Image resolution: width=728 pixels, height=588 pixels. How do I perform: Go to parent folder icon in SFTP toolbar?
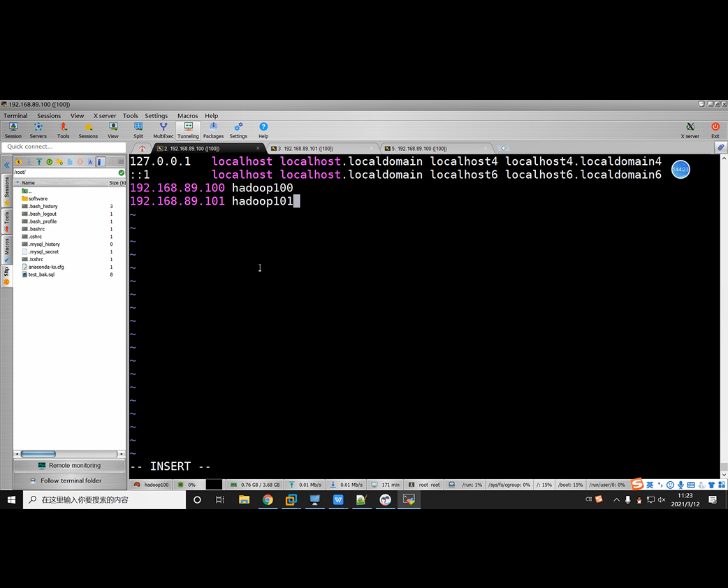(x=19, y=162)
